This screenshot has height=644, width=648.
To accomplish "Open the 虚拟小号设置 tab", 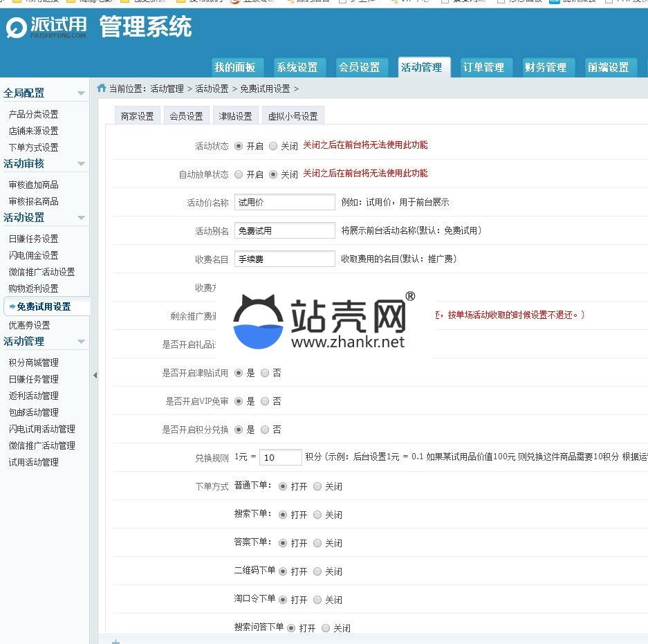I will tap(293, 116).
